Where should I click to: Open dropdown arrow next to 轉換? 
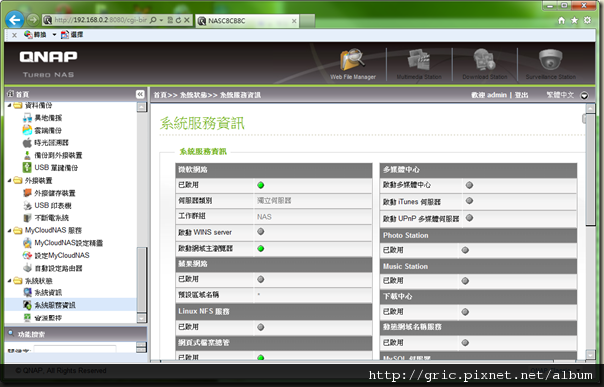tap(54, 35)
